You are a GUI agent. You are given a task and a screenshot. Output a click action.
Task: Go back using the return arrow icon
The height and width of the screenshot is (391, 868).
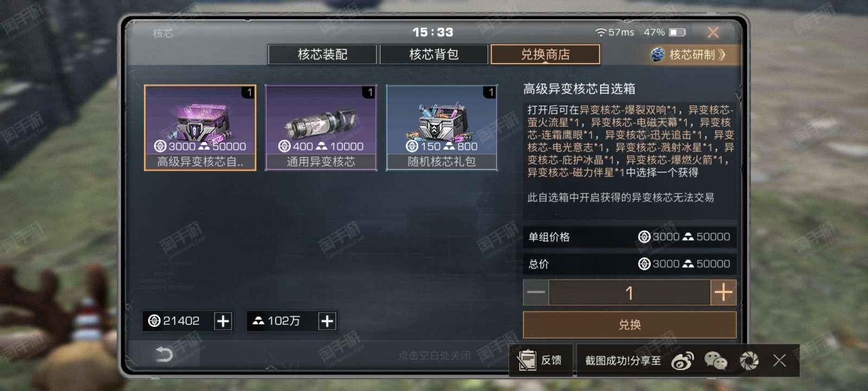[x=164, y=355]
